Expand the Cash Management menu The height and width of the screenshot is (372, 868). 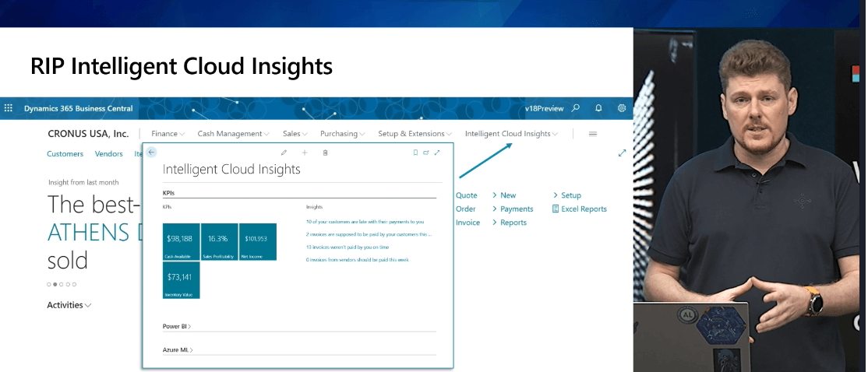click(233, 134)
